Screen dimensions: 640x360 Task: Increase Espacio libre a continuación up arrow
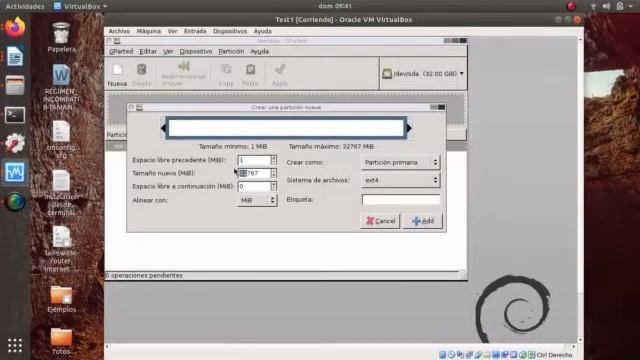pyautogui.click(x=273, y=184)
